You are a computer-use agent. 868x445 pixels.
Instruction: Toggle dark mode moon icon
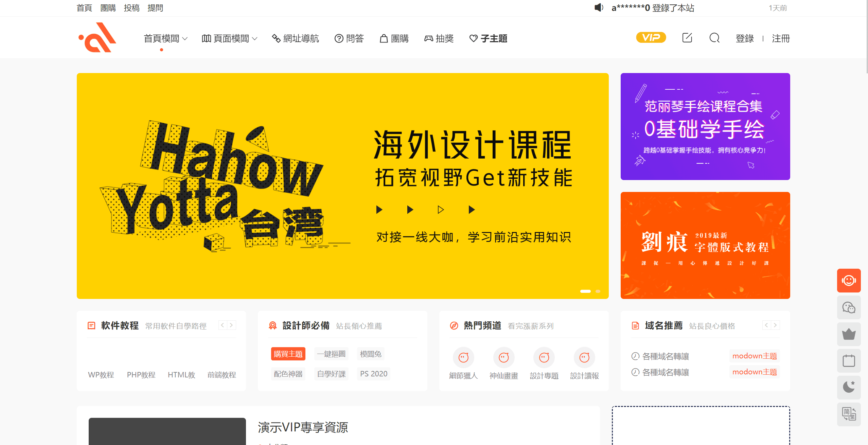tap(849, 388)
